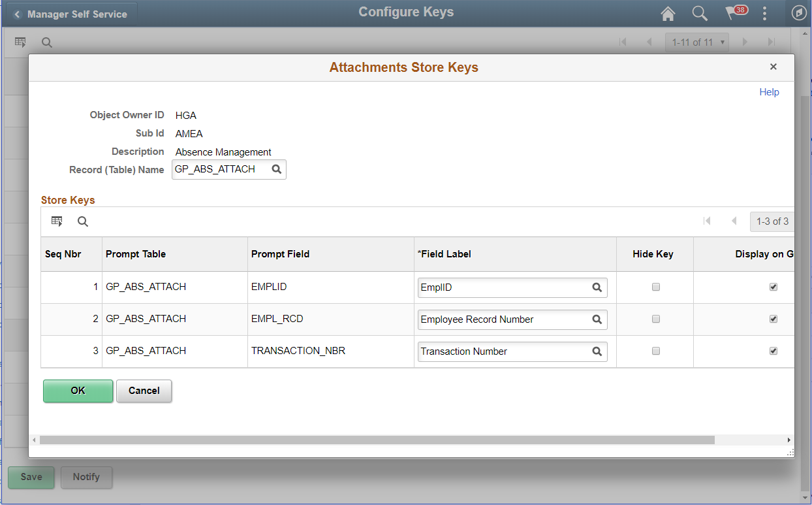Viewport: 812px width, 505px height.
Task: Click the background Save button
Action: click(31, 477)
